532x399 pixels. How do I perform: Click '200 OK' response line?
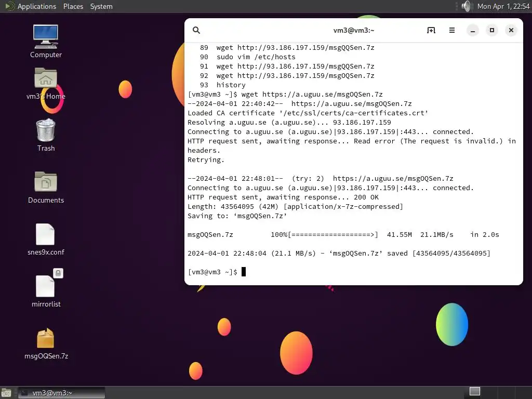click(x=283, y=197)
